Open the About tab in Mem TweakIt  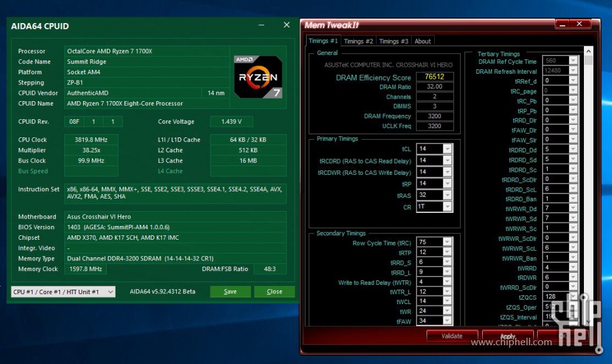tap(422, 41)
